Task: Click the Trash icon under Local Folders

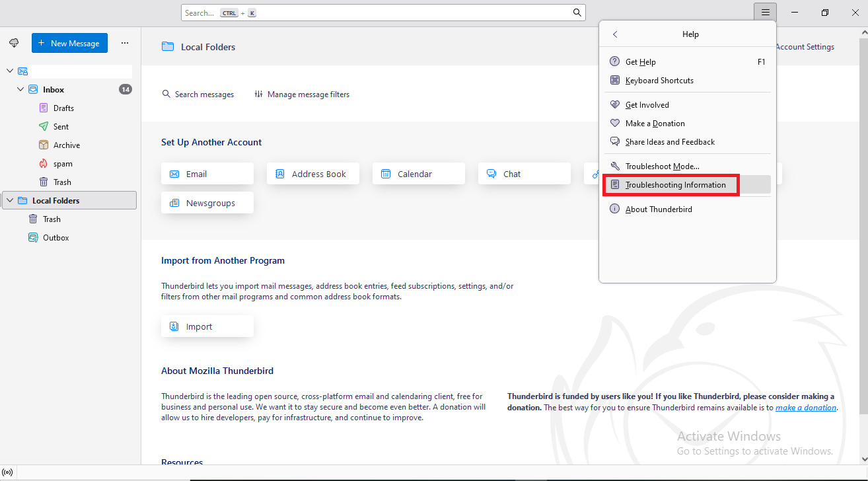Action: click(33, 219)
